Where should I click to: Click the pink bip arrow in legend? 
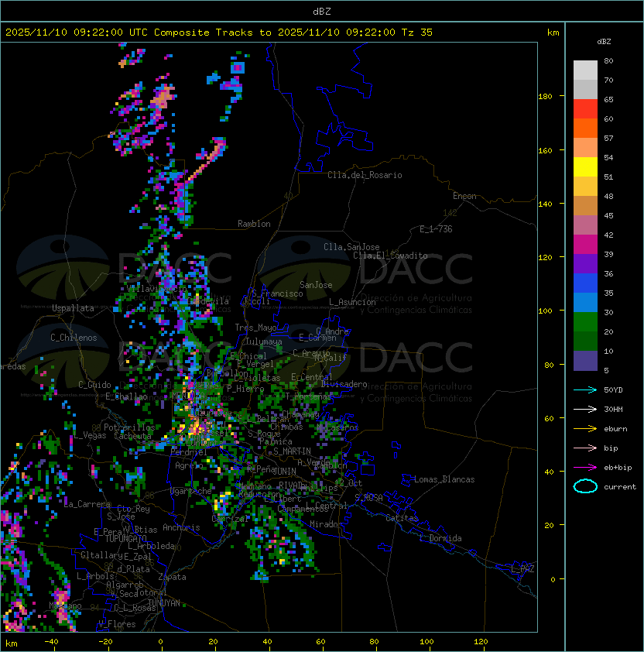click(x=585, y=448)
